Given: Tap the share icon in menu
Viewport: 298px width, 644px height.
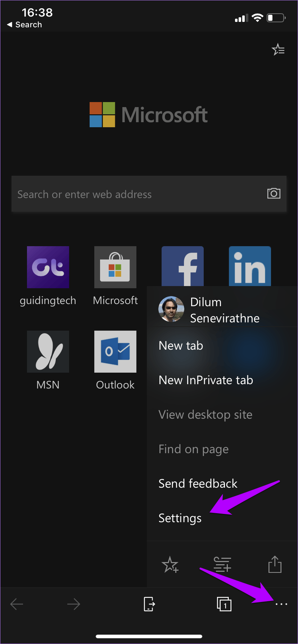Looking at the screenshot, I should click(x=275, y=564).
